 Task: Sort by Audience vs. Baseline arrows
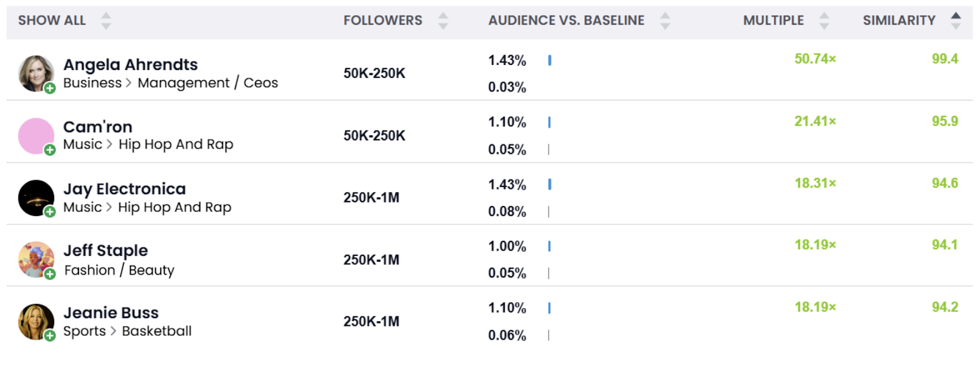665,21
